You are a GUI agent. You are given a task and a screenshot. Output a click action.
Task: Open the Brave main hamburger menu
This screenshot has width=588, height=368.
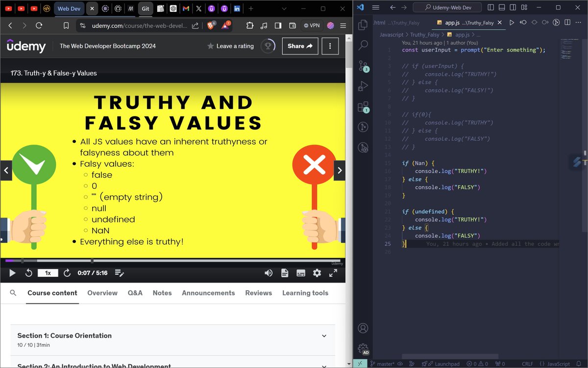(x=343, y=26)
